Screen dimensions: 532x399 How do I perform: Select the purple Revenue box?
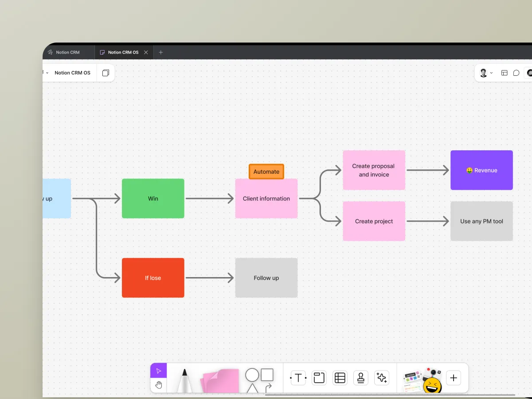(481, 170)
